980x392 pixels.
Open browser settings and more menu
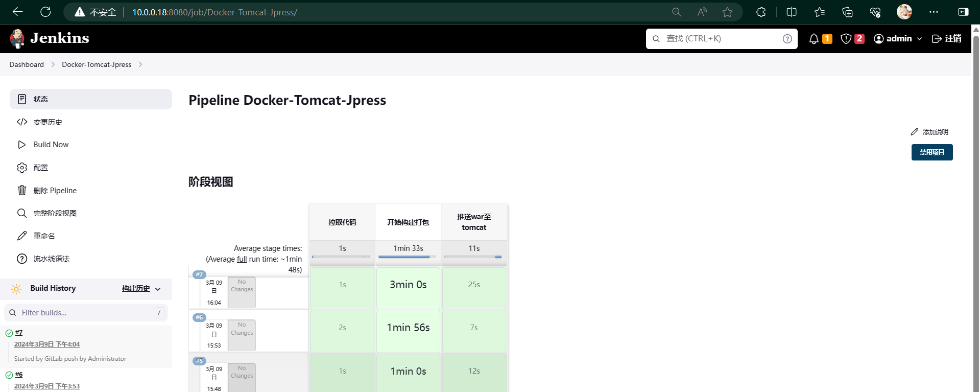point(934,12)
